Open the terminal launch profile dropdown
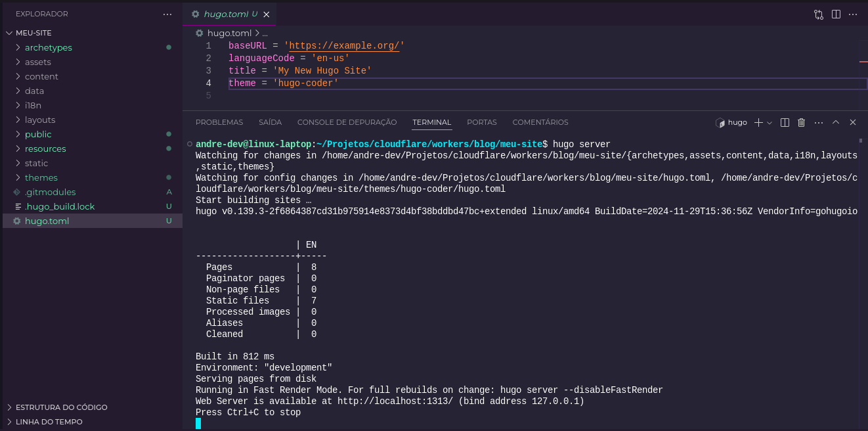868x431 pixels. [x=770, y=122]
